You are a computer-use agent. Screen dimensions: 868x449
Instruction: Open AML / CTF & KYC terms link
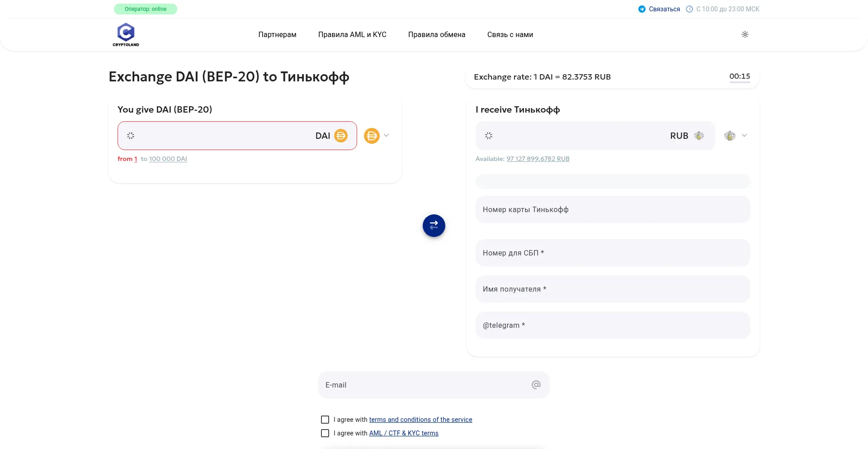point(404,433)
